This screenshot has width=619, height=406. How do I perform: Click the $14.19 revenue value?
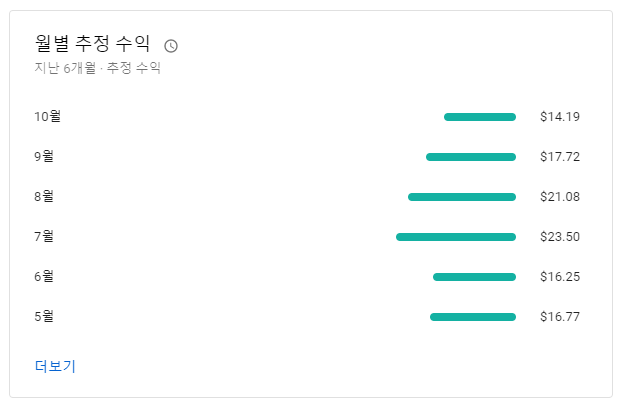[x=559, y=117]
